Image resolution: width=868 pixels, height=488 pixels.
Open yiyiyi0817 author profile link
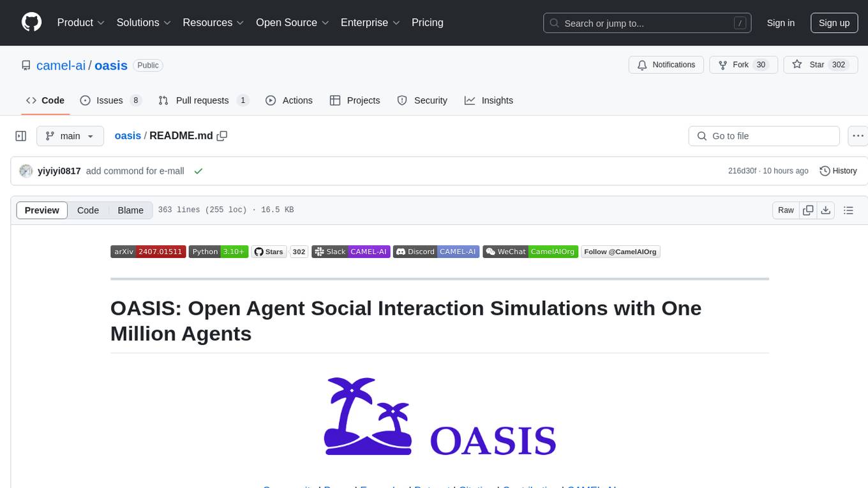tap(59, 171)
